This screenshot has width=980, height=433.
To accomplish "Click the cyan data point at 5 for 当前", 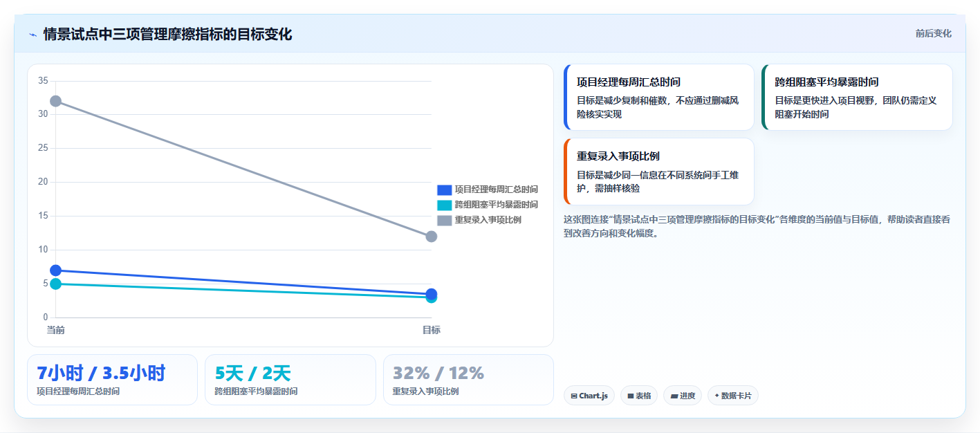I will 56,284.
